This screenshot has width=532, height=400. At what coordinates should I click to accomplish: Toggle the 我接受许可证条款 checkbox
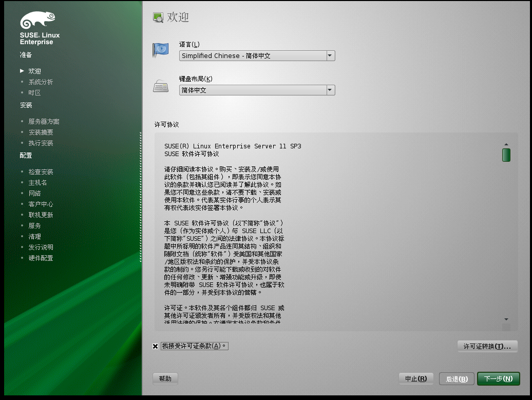tap(156, 346)
